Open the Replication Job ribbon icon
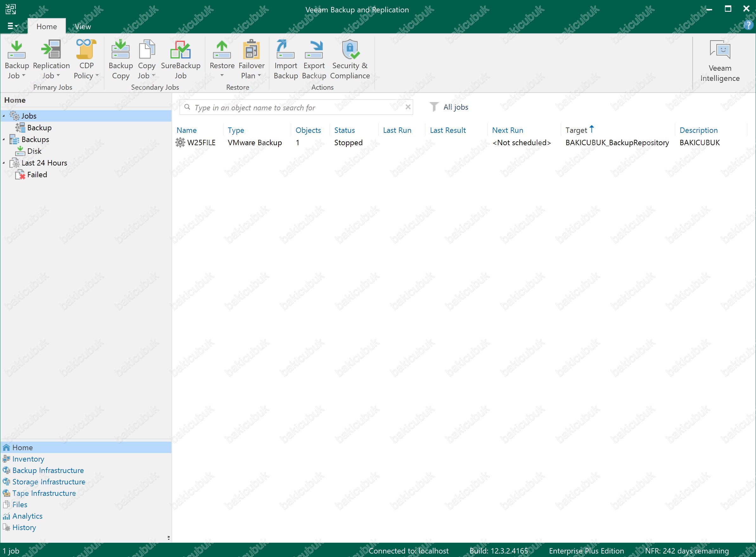Viewport: 756px width, 557px height. [x=51, y=50]
